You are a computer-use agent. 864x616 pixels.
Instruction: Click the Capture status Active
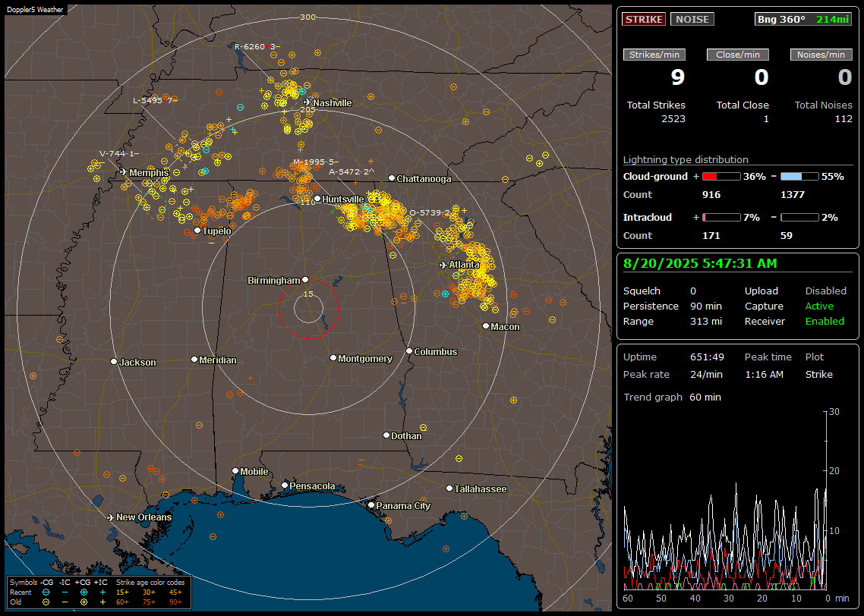click(819, 306)
